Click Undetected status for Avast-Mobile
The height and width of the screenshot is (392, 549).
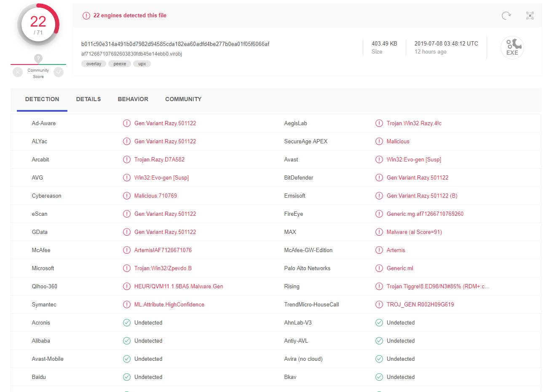(x=148, y=359)
